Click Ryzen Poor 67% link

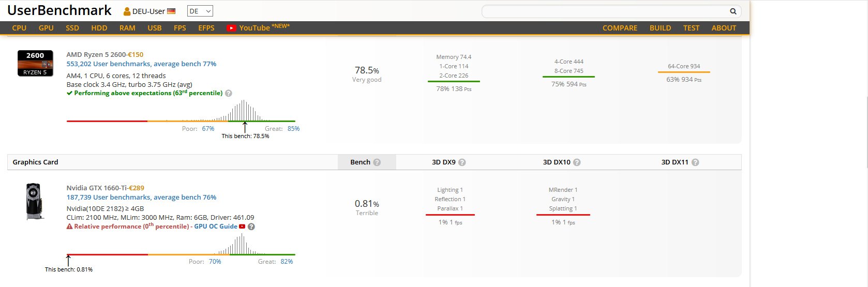(x=208, y=129)
